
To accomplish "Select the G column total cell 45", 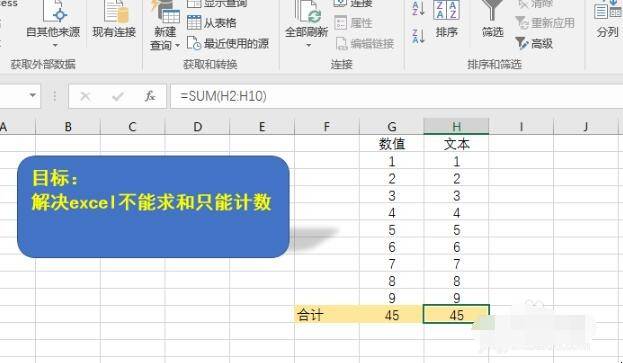I will tap(391, 315).
